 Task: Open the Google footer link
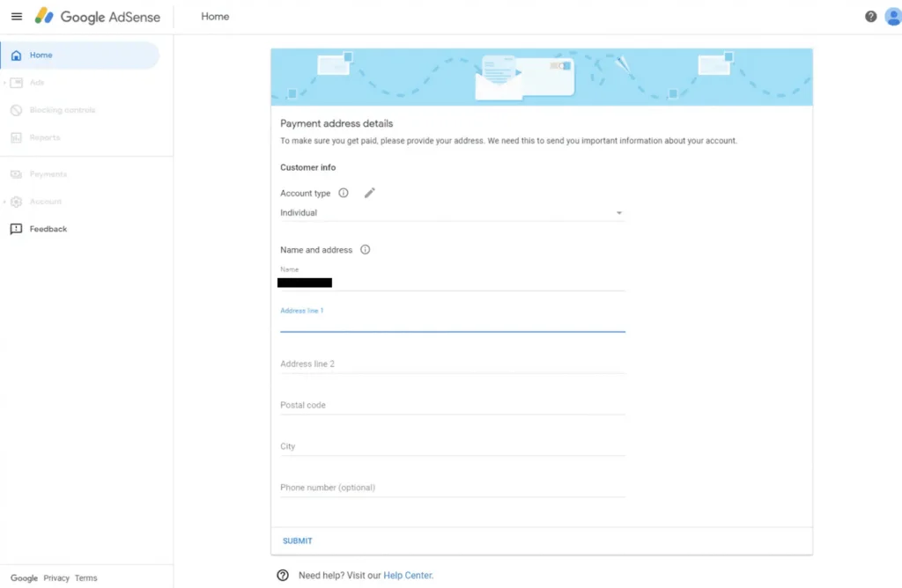(x=24, y=578)
